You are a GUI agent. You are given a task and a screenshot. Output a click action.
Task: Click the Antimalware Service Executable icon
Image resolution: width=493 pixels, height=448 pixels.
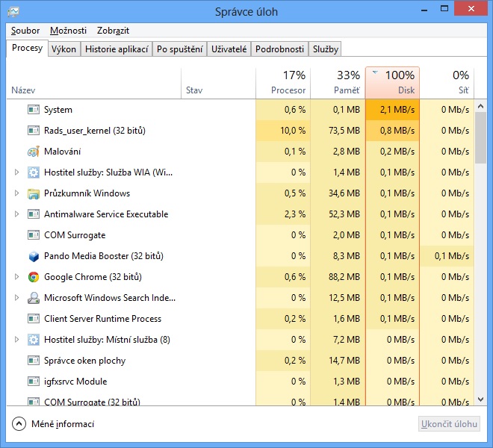click(34, 214)
